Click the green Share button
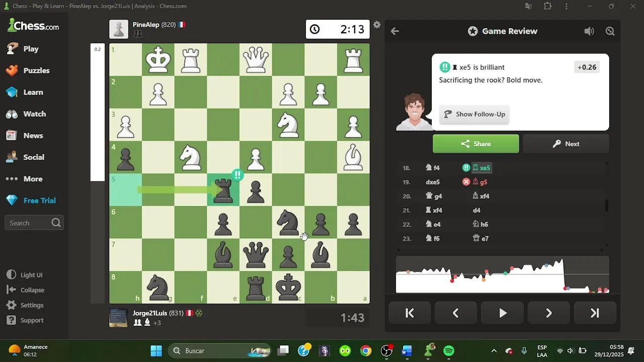This screenshot has height=362, width=644. pyautogui.click(x=476, y=144)
